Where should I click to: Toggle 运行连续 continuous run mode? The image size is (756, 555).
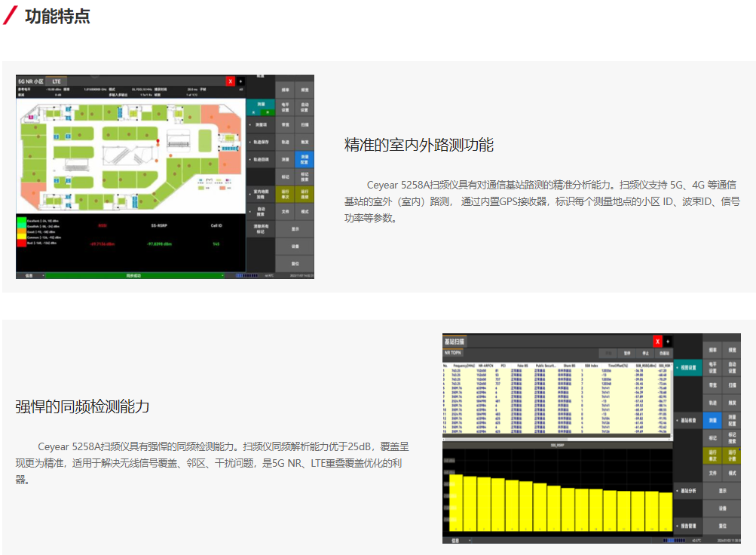(306, 195)
